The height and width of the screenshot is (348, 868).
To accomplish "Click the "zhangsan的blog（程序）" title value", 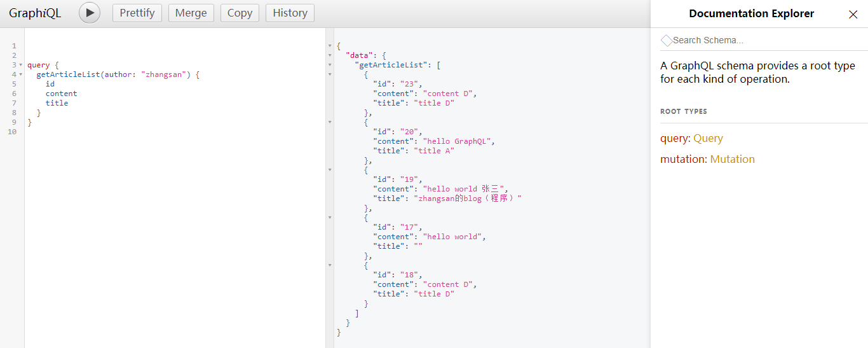I will (468, 198).
